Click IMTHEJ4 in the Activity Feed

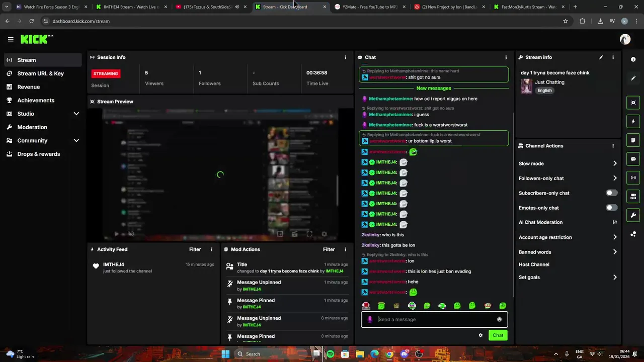point(114,264)
